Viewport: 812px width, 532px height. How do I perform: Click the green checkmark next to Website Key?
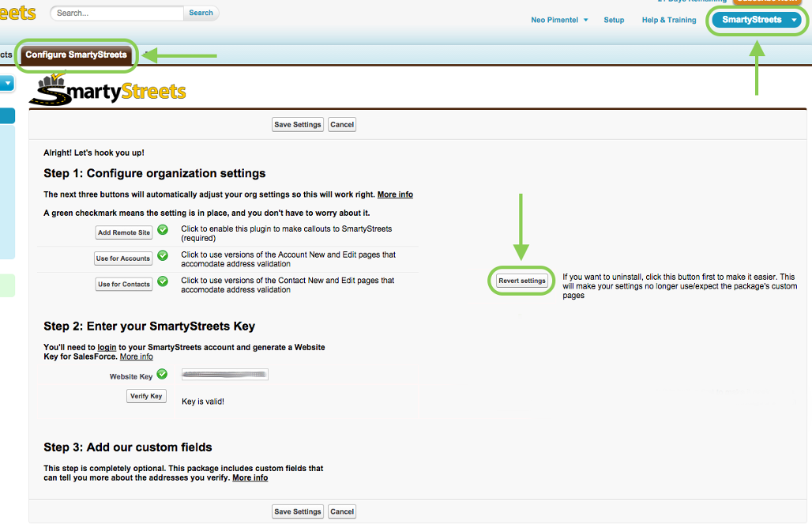coord(162,373)
